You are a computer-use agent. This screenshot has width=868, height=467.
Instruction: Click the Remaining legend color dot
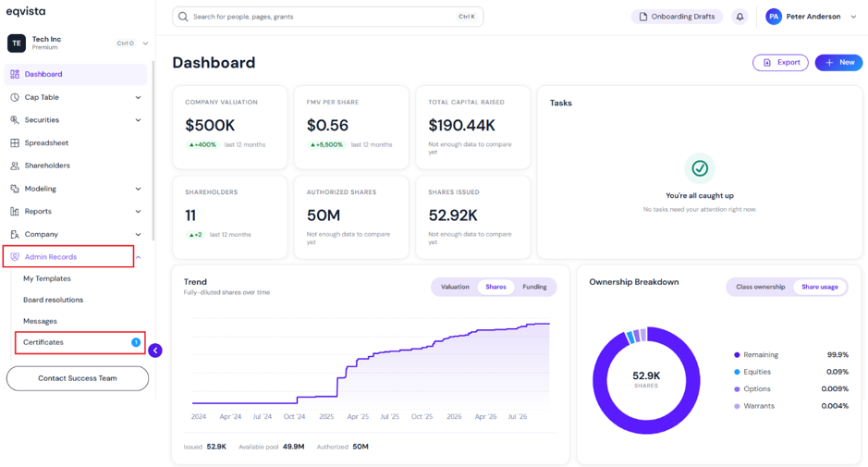tap(737, 355)
